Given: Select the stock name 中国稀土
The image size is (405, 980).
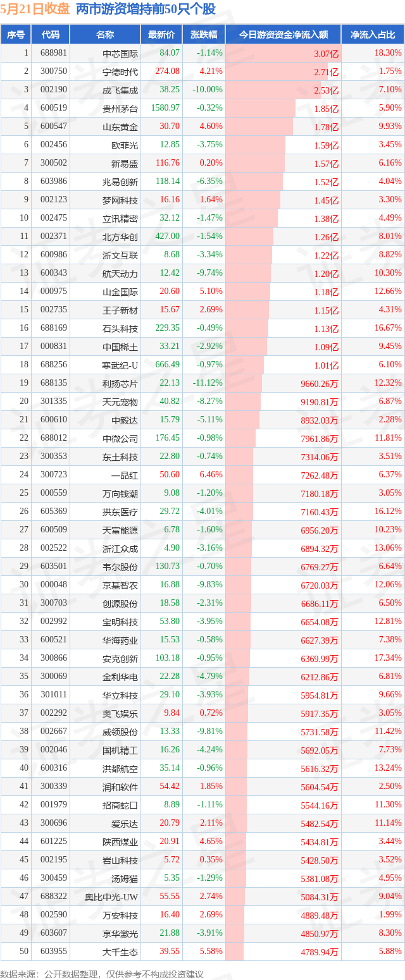Looking at the screenshot, I should click(120, 346).
